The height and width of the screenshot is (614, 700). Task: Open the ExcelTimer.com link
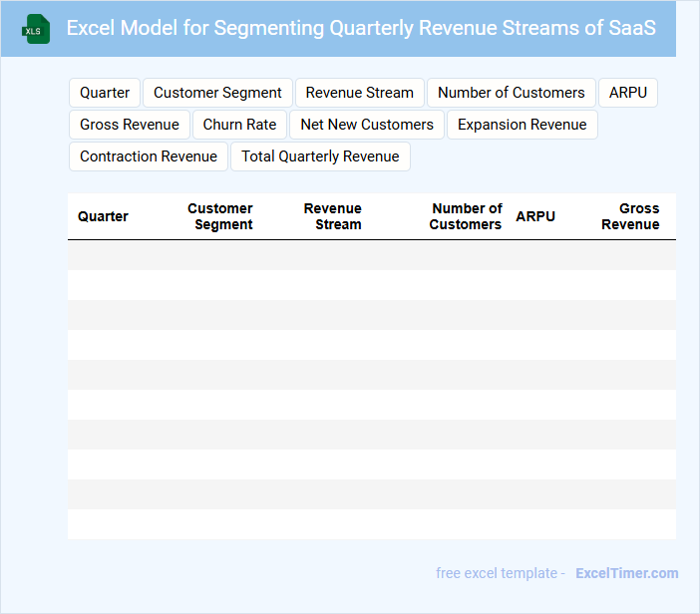pyautogui.click(x=626, y=573)
